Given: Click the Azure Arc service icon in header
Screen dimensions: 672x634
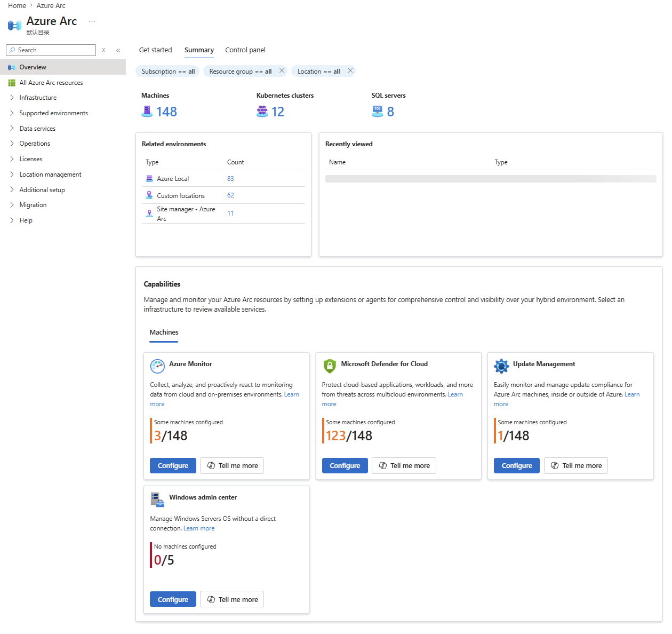Looking at the screenshot, I should click(14, 25).
